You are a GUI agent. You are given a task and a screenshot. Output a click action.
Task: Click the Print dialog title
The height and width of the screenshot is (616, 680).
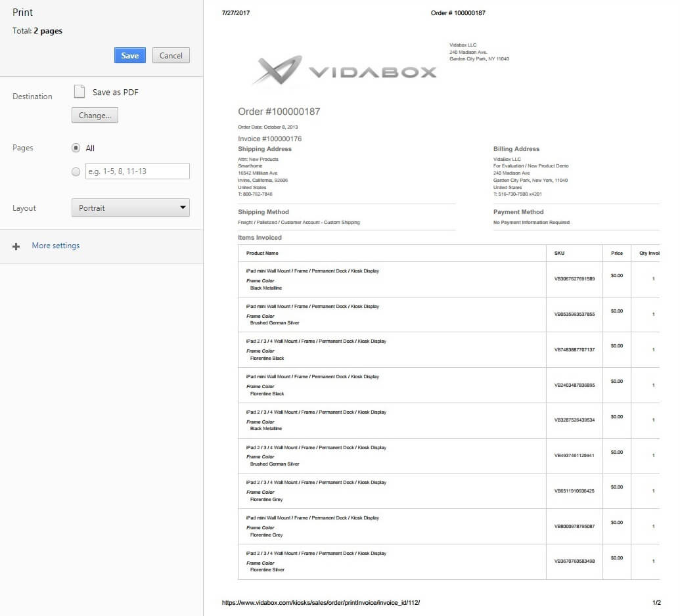pos(22,12)
